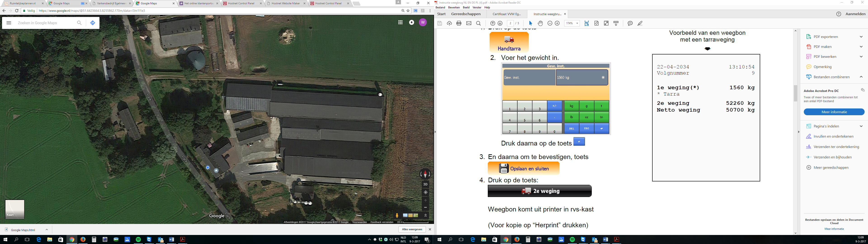Show my location on Google Maps
The image size is (868, 244).
click(x=426, y=192)
